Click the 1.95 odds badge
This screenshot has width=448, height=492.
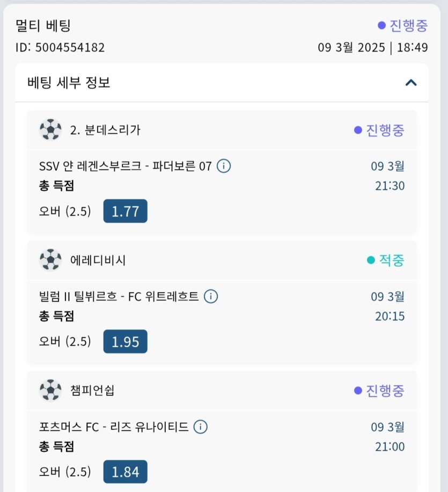[125, 342]
